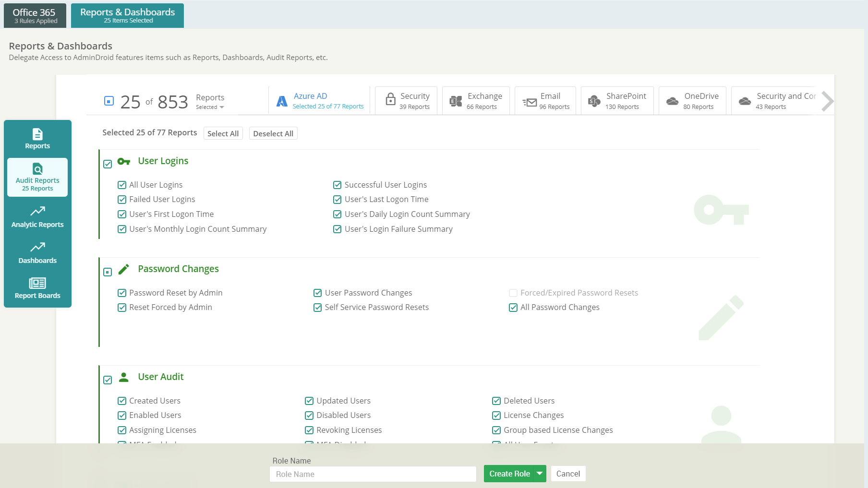Image resolution: width=868 pixels, height=488 pixels.
Task: Click the Exchange reports icon
Action: click(x=454, y=101)
